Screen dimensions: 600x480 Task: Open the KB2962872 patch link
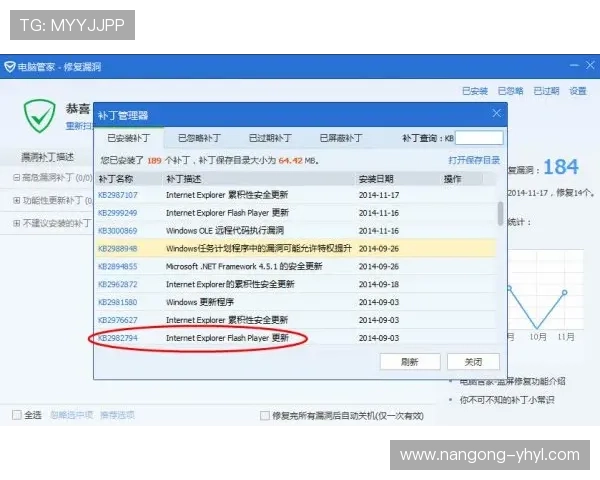pos(117,284)
